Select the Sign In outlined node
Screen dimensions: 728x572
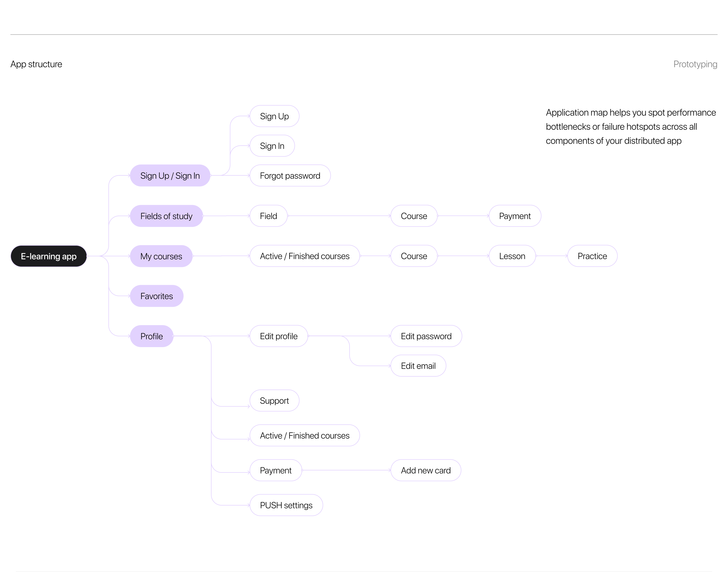(272, 146)
